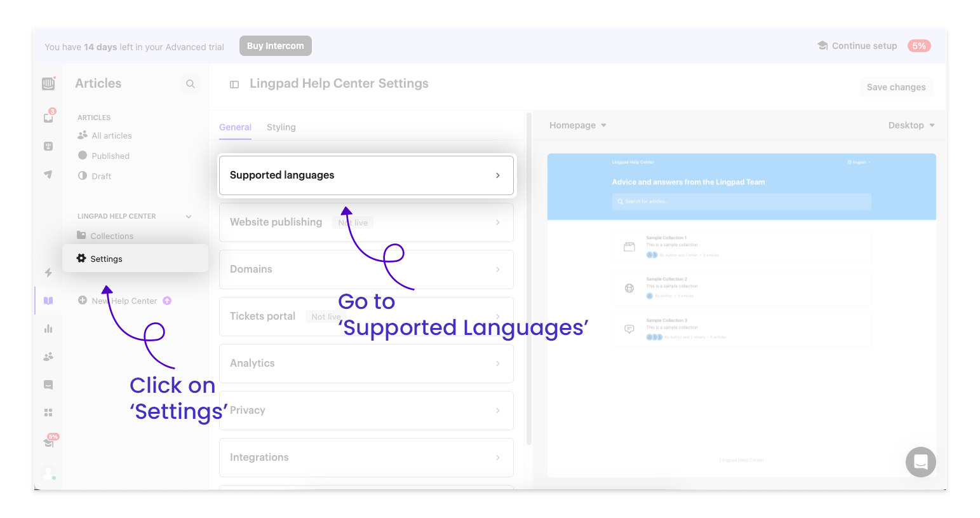
Task: Open the Inbox icon with notification badge
Action: pyautogui.click(x=49, y=118)
